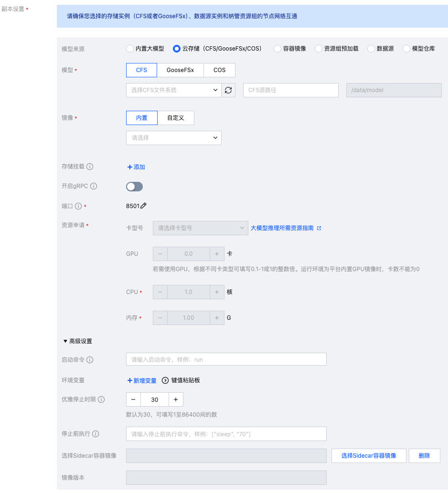448x493 pixels.
Task: Click the GPU value field showing 0.0
Action: tap(189, 254)
